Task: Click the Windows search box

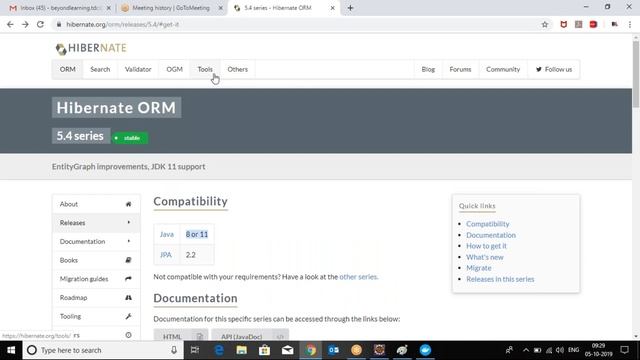Action: point(103,350)
